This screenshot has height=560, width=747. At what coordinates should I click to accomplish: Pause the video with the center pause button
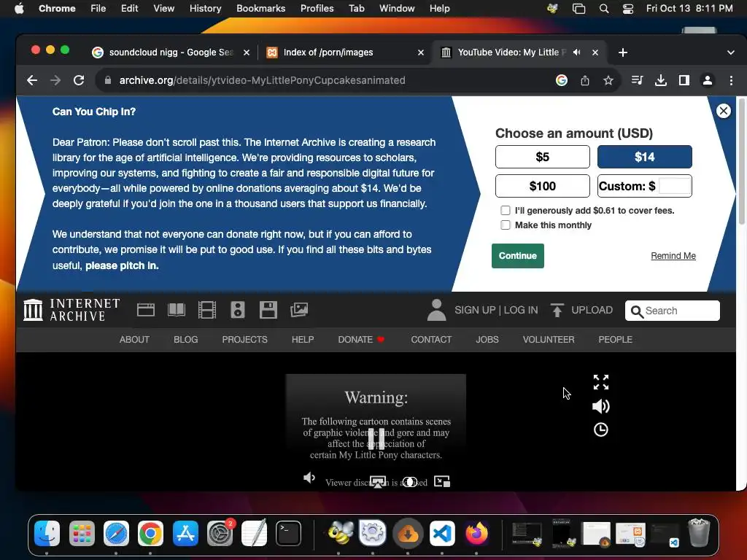tap(376, 438)
